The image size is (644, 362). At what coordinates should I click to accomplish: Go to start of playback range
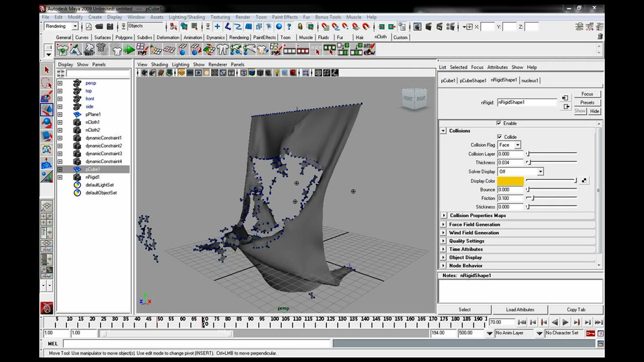pyautogui.click(x=522, y=322)
